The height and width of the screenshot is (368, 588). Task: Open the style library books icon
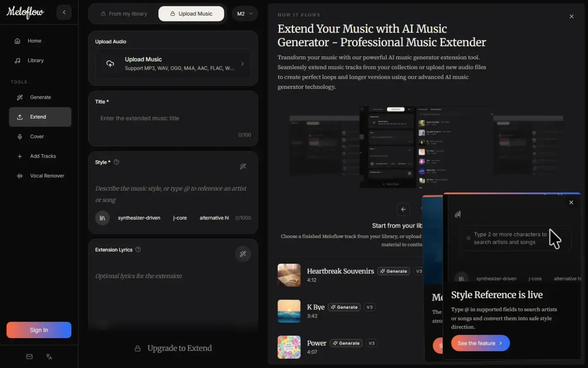(102, 218)
